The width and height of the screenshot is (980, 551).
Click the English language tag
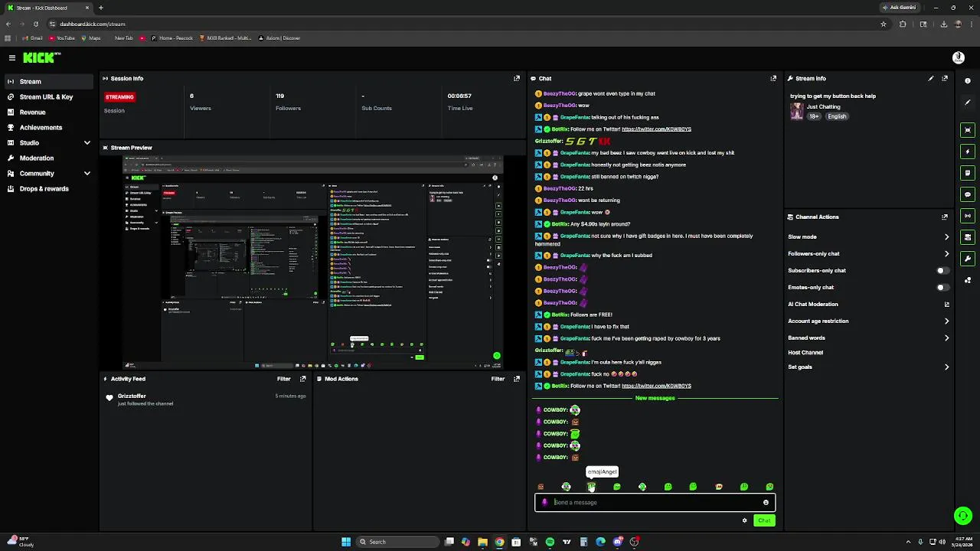point(837,116)
